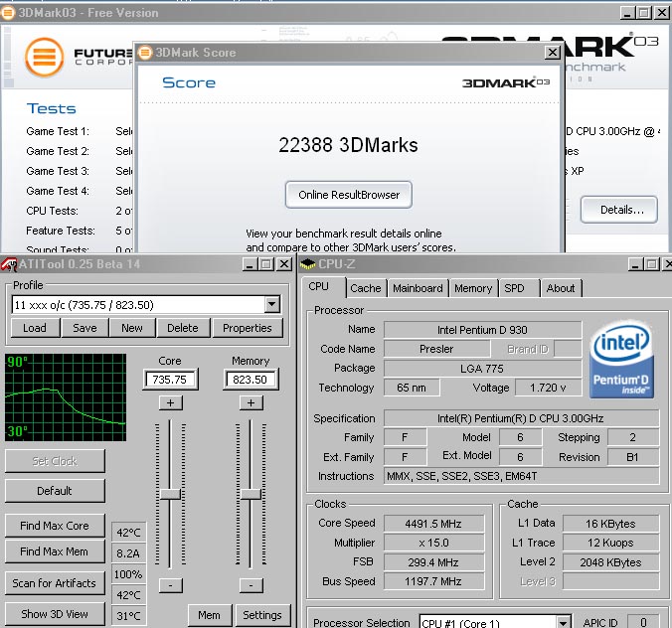This screenshot has height=628, width=672.
Task: Save the ATITool profile
Action: pos(84,328)
